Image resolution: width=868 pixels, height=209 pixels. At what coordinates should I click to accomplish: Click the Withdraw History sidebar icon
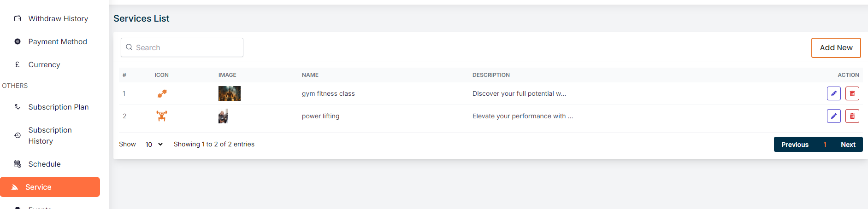point(18,18)
